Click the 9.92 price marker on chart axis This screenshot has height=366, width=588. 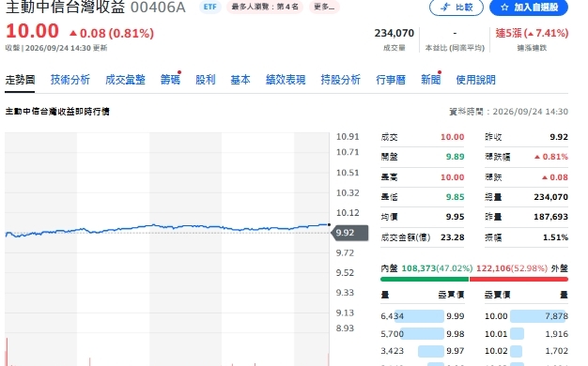click(x=349, y=233)
